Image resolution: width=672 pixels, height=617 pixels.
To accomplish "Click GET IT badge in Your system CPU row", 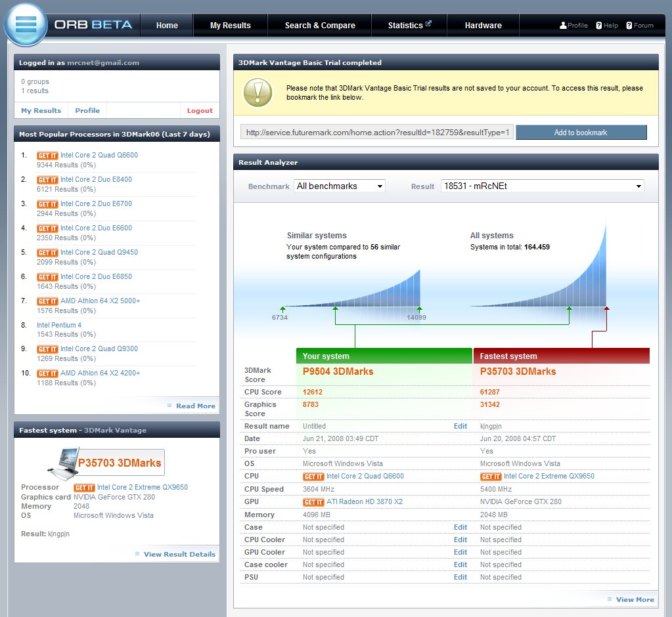I will pyautogui.click(x=313, y=477).
